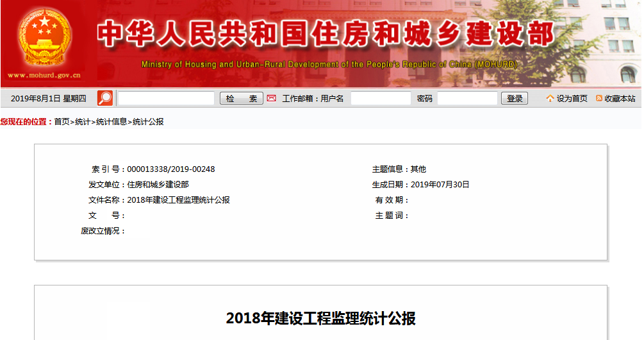Image resolution: width=644 pixels, height=340 pixels.
Task: Focus the site search text box
Action: [x=167, y=98]
